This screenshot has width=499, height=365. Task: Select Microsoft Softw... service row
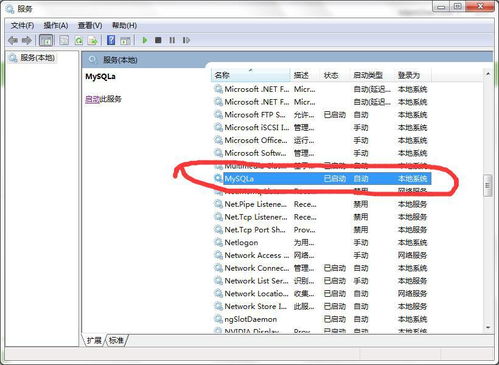pyautogui.click(x=323, y=153)
